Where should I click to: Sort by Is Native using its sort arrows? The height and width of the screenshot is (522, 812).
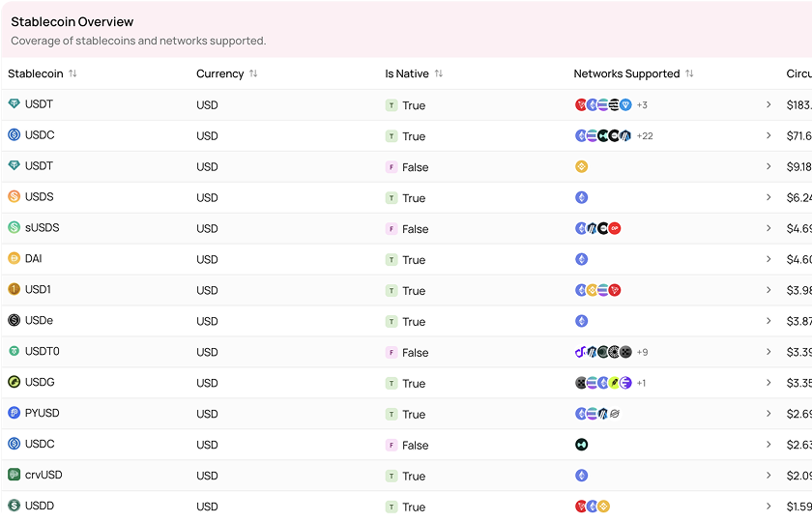tap(439, 73)
